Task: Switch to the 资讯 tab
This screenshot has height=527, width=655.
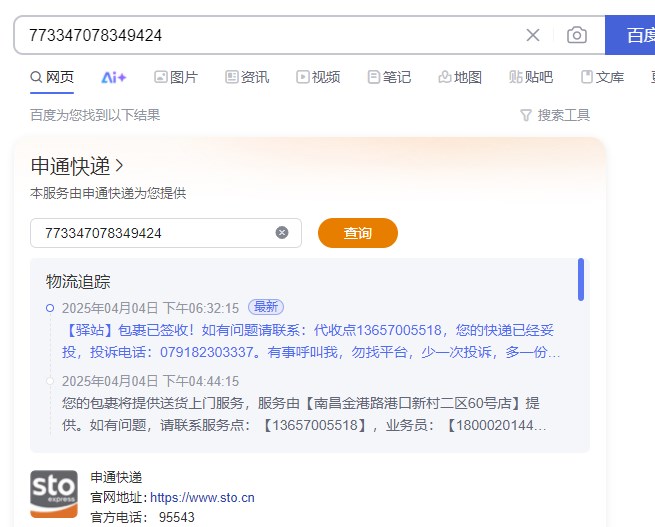Action: pyautogui.click(x=247, y=77)
